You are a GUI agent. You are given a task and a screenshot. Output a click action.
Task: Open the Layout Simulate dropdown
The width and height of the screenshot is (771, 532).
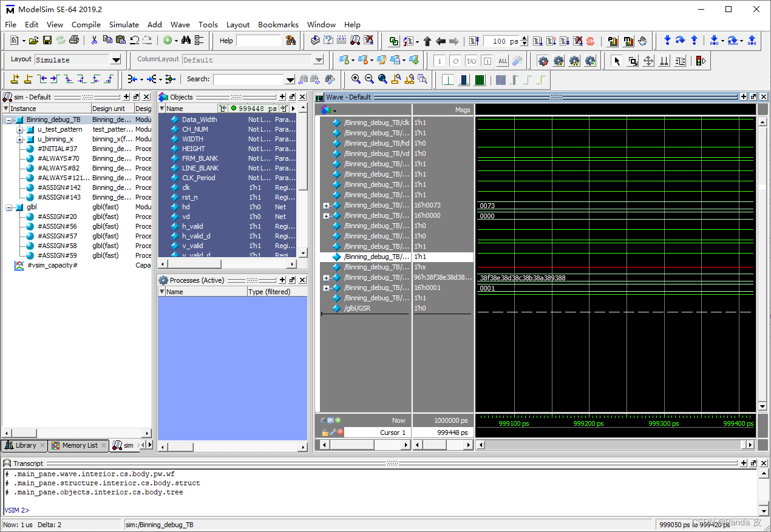point(115,60)
